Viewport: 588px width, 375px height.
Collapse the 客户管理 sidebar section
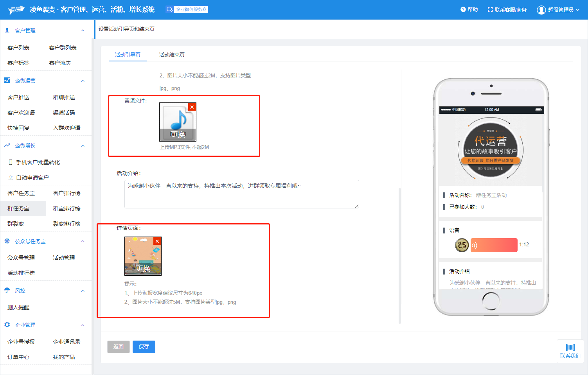(83, 31)
